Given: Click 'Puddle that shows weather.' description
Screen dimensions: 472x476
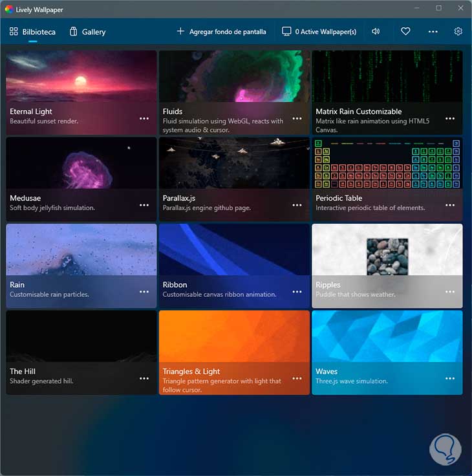Looking at the screenshot, I should tap(356, 294).
